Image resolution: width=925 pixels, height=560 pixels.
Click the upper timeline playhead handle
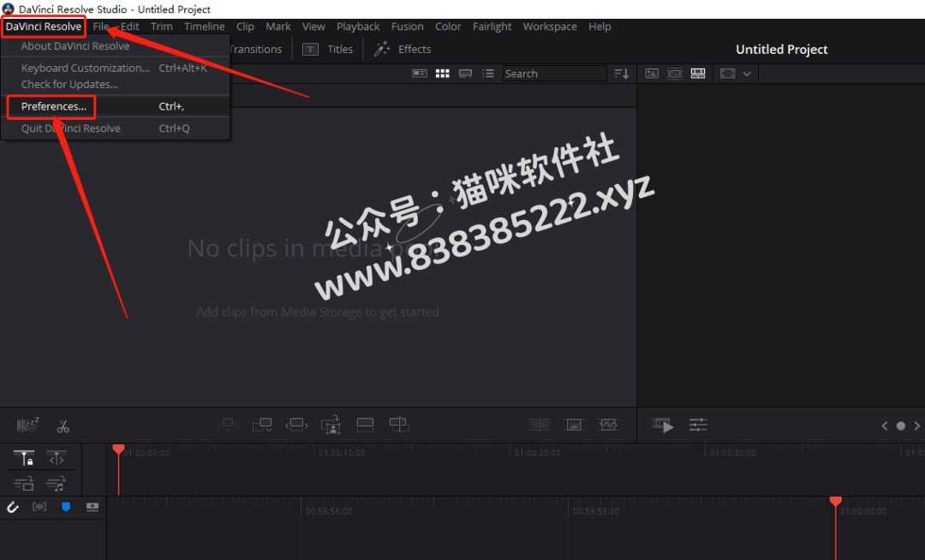coord(118,450)
